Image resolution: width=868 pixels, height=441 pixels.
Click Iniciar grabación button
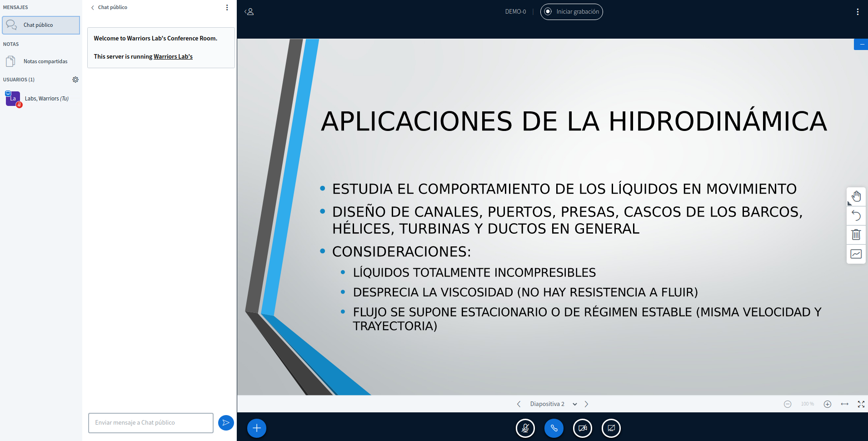571,12
